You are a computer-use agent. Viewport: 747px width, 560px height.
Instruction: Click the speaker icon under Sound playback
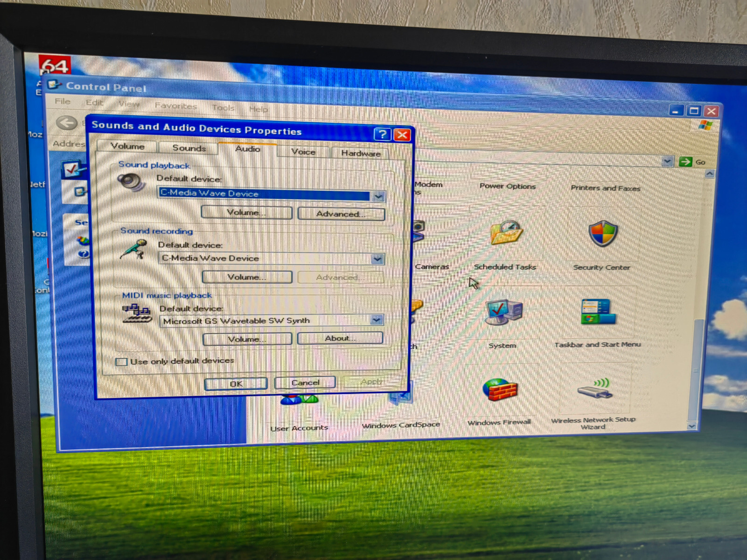131,182
